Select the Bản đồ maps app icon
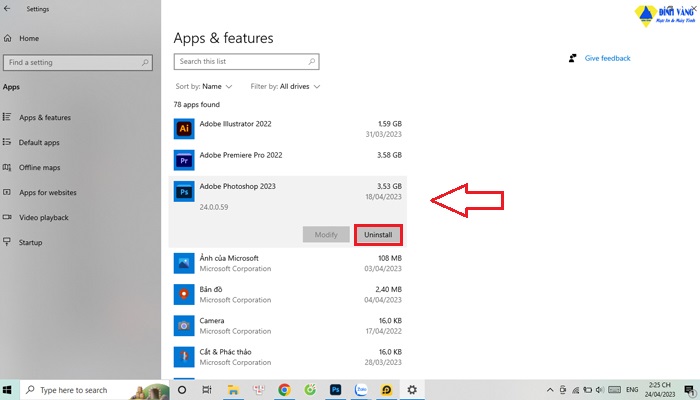700x400 pixels. pyautogui.click(x=184, y=295)
